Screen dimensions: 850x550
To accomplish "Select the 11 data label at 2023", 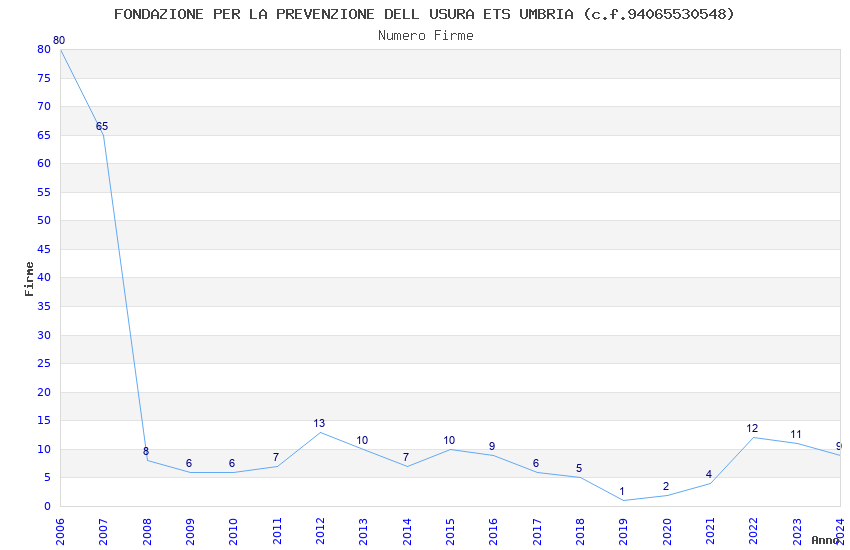I will coord(795,434).
